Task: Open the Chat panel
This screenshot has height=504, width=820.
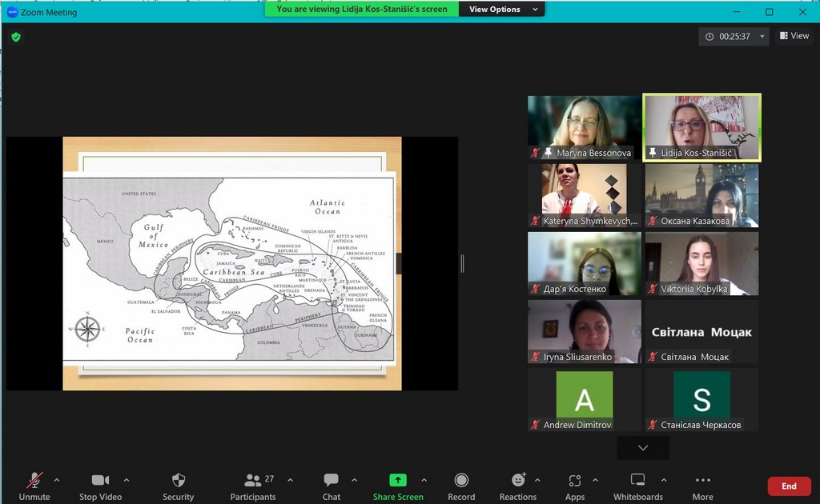Action: 331,480
